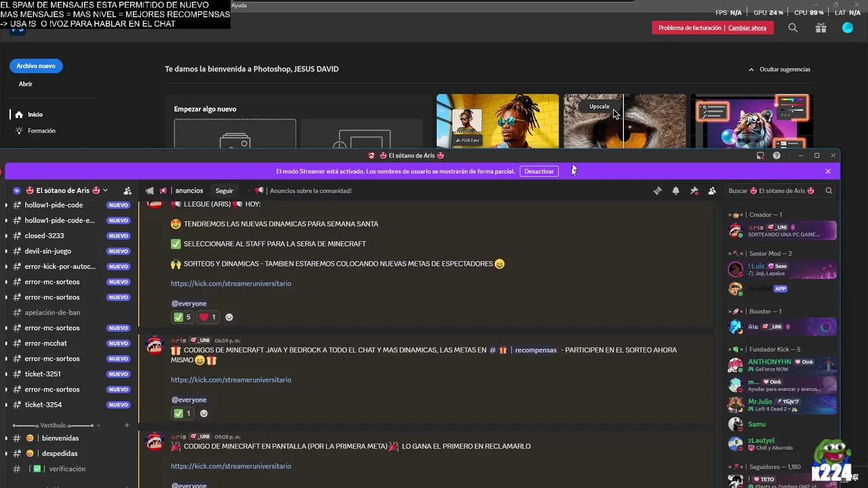Open ANTHONYHN member profile in list
The height and width of the screenshot is (488, 868).
tap(782, 365)
